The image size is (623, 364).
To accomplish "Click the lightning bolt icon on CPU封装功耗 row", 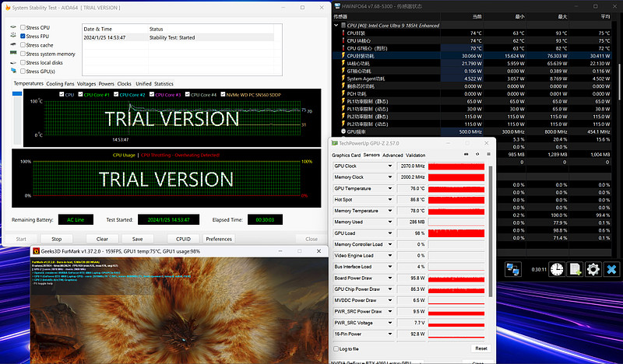I will (x=343, y=55).
